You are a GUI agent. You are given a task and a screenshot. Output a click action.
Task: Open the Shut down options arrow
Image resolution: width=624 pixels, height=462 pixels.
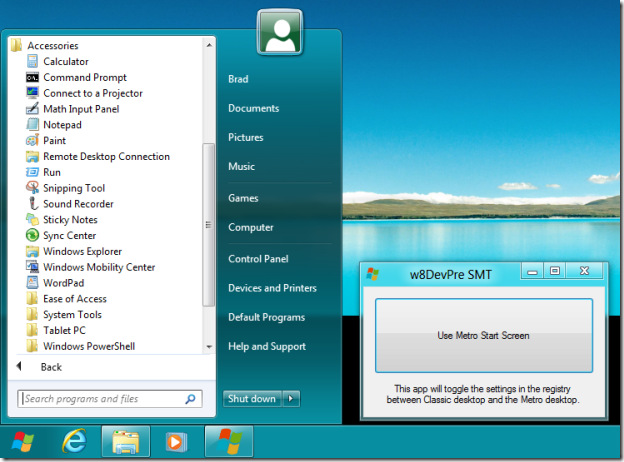[291, 399]
